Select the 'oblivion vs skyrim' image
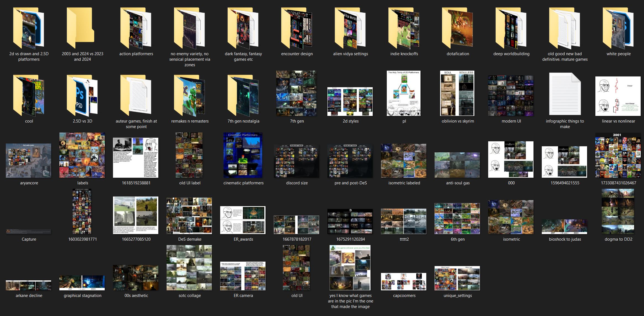The width and height of the screenshot is (644, 316). (457, 93)
